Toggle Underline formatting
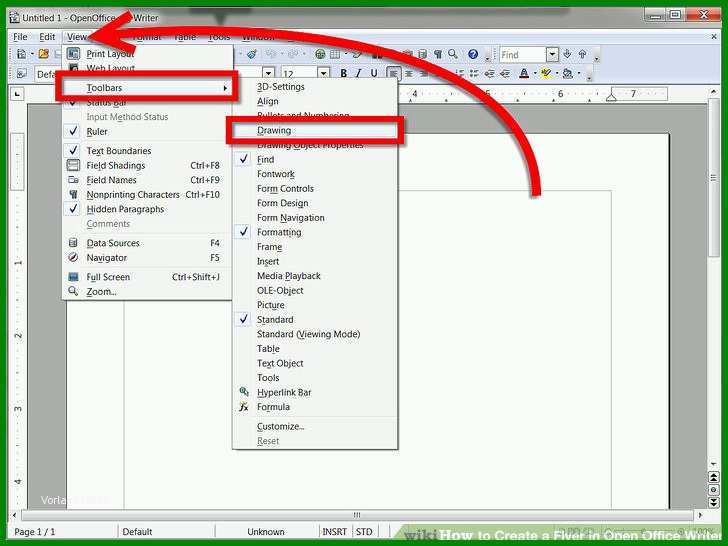This screenshot has height=546, width=728. click(374, 73)
